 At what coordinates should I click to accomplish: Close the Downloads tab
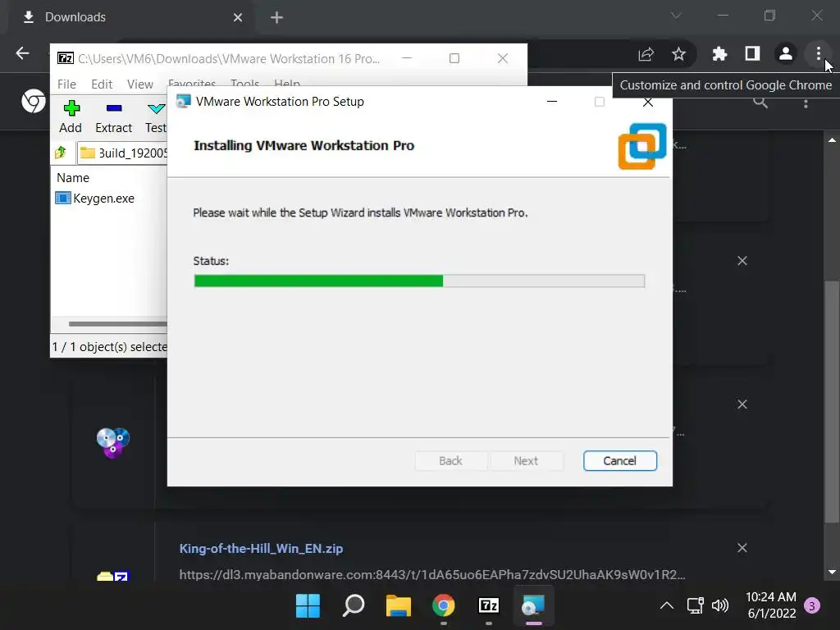238,18
